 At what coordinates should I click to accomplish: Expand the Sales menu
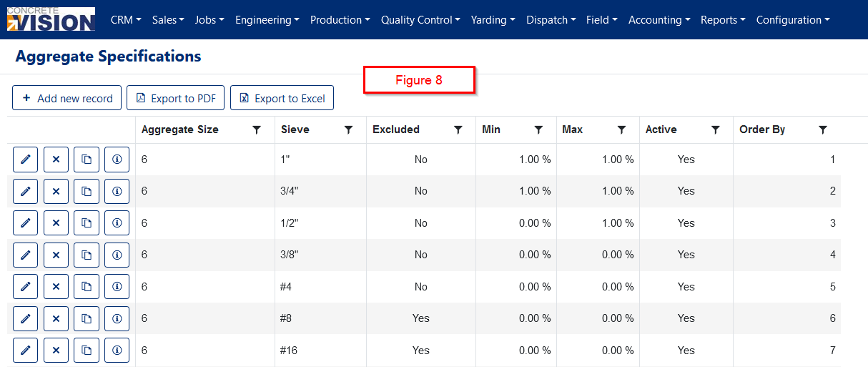[x=168, y=20]
